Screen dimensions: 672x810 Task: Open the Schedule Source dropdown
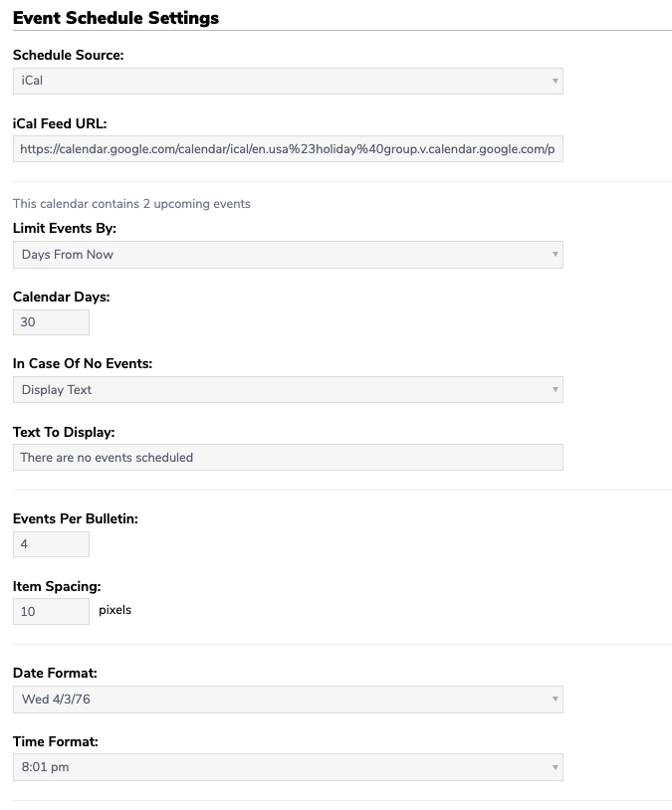click(x=288, y=82)
